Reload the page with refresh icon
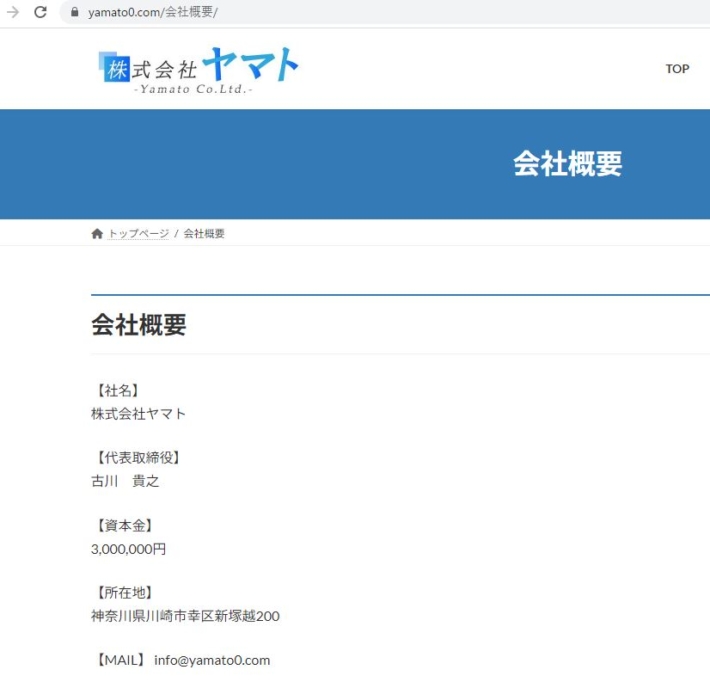The image size is (710, 682). click(x=40, y=12)
